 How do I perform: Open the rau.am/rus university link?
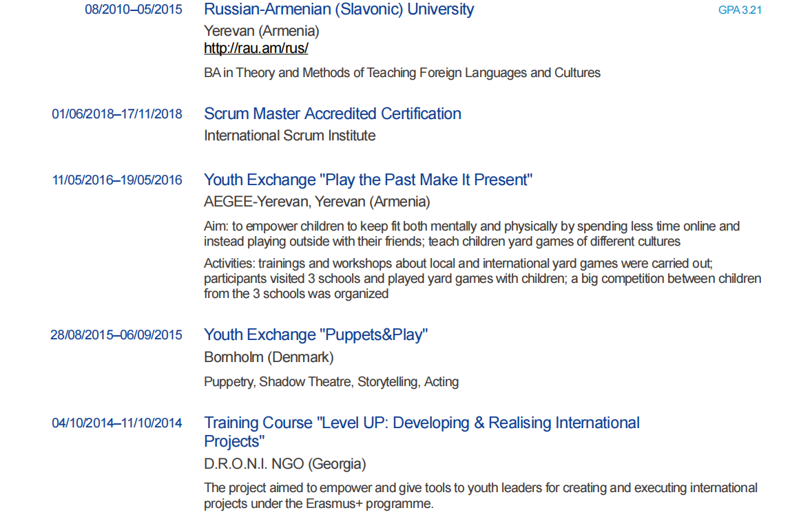(x=256, y=49)
